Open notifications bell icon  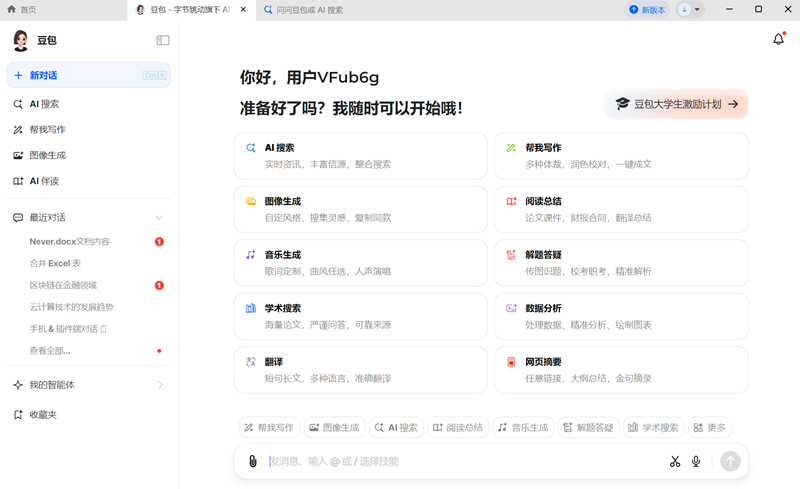tap(779, 39)
